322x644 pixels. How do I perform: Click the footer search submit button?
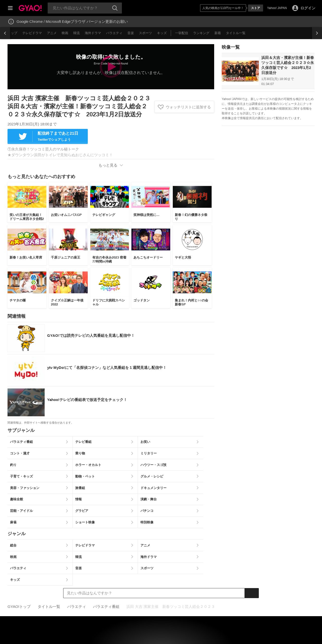click(x=252, y=593)
